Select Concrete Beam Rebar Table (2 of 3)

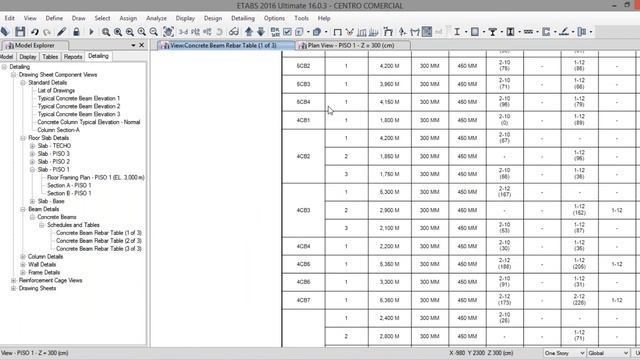pyautogui.click(x=99, y=241)
